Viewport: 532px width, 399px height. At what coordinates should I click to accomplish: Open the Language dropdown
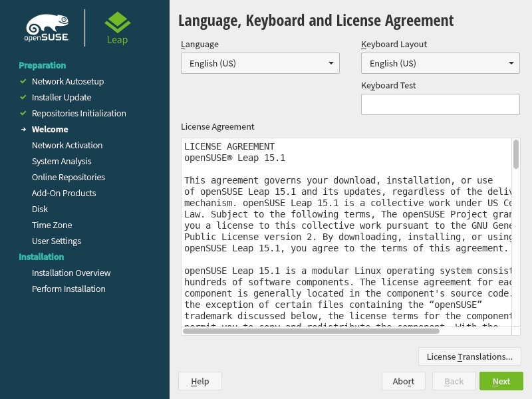point(260,63)
